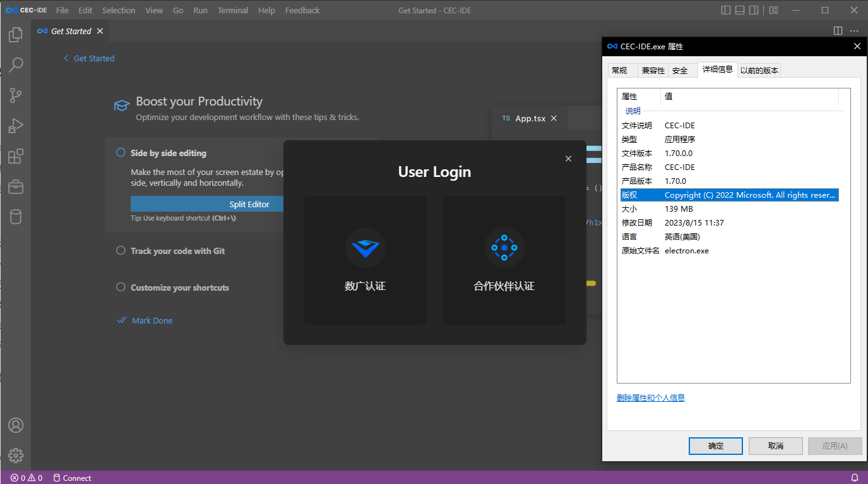This screenshot has height=484, width=868.
Task: Click the 属性 column header
Action: [x=639, y=97]
